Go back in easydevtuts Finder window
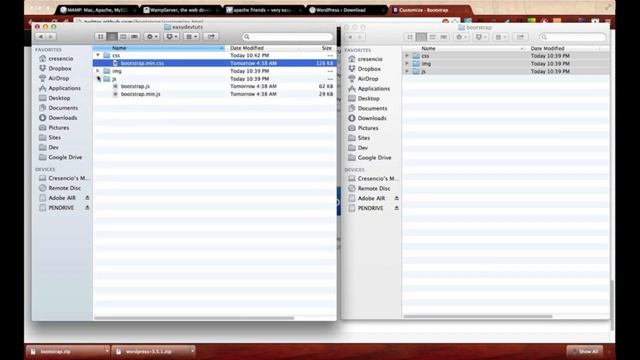This screenshot has height=360, width=640. (40, 37)
